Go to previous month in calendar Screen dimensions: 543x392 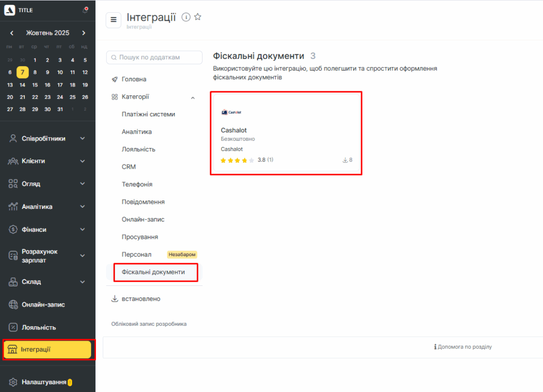[x=12, y=33]
